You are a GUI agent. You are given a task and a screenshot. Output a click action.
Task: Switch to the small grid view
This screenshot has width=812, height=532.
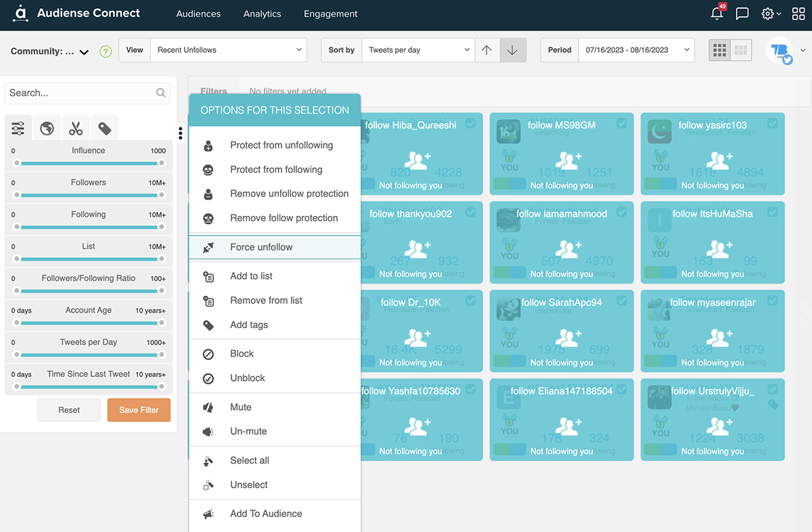(720, 50)
